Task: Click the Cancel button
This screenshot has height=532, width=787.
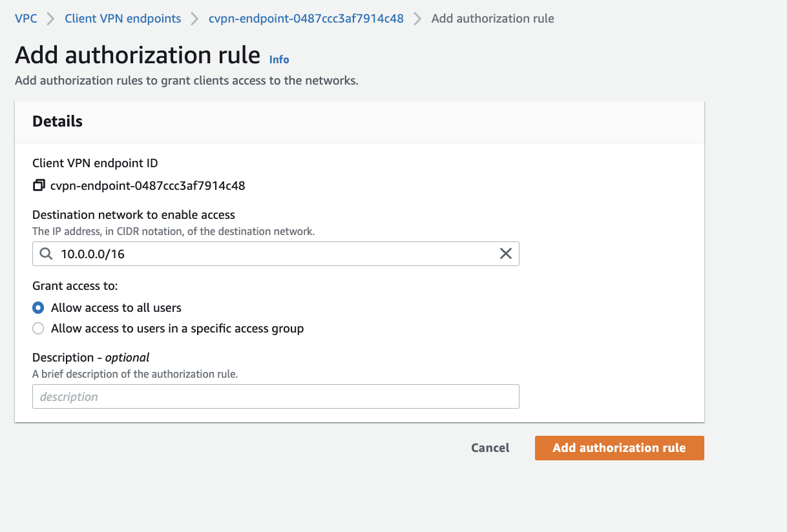Action: coord(490,448)
